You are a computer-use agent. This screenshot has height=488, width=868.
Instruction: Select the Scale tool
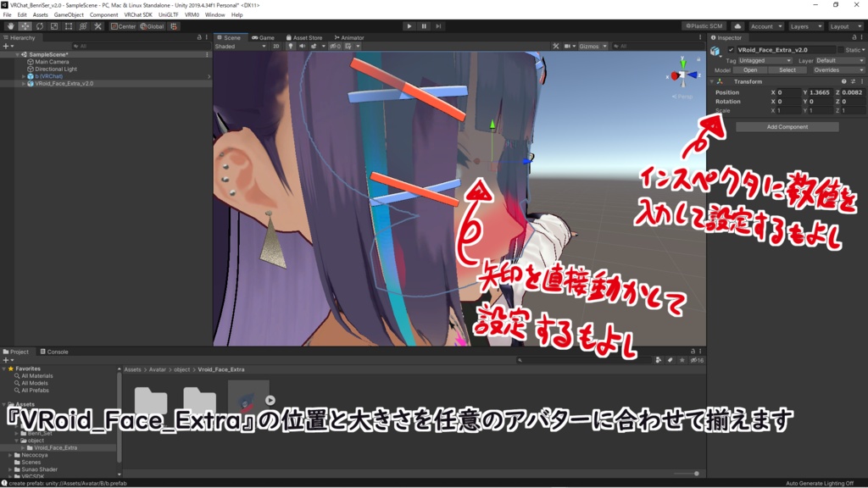[53, 26]
